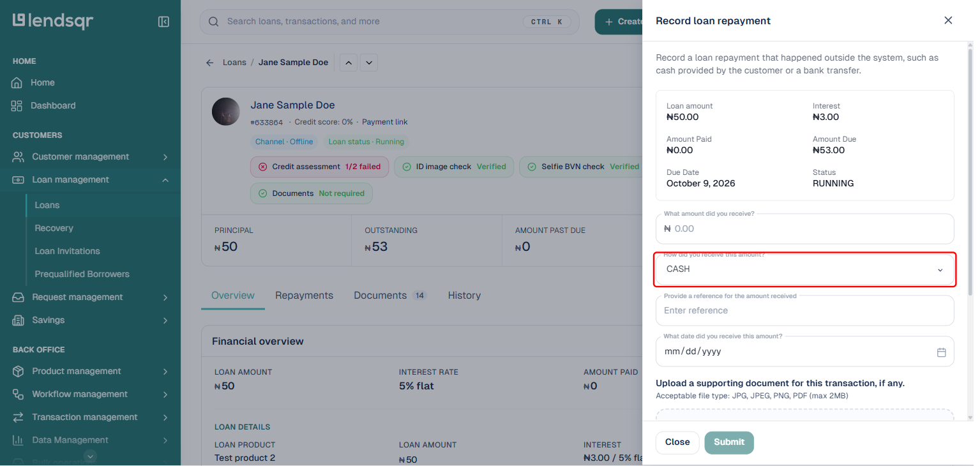Viewport: 980px width, 466px height.
Task: Click the search loans and transactions box
Action: pyautogui.click(x=389, y=22)
